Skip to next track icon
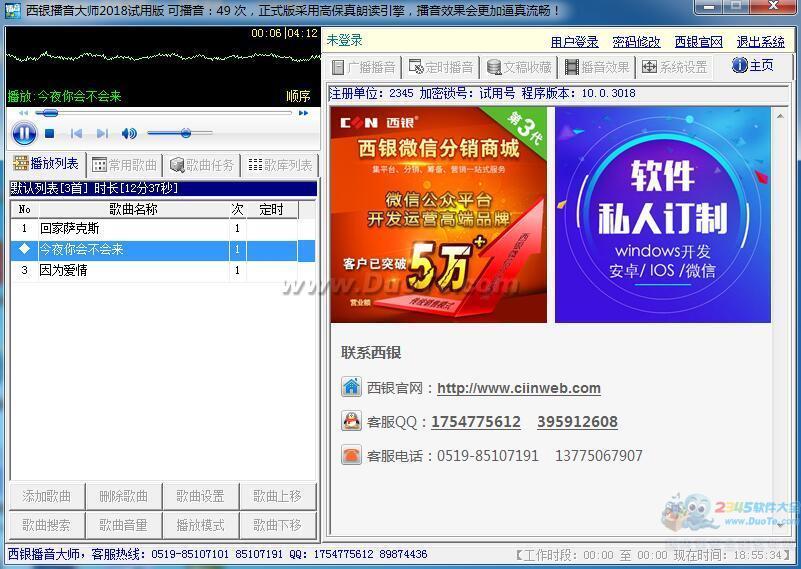The image size is (801, 569). (x=102, y=134)
